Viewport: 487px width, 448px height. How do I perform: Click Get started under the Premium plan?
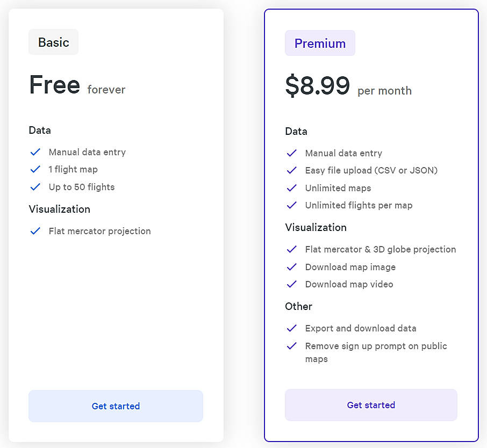(371, 404)
